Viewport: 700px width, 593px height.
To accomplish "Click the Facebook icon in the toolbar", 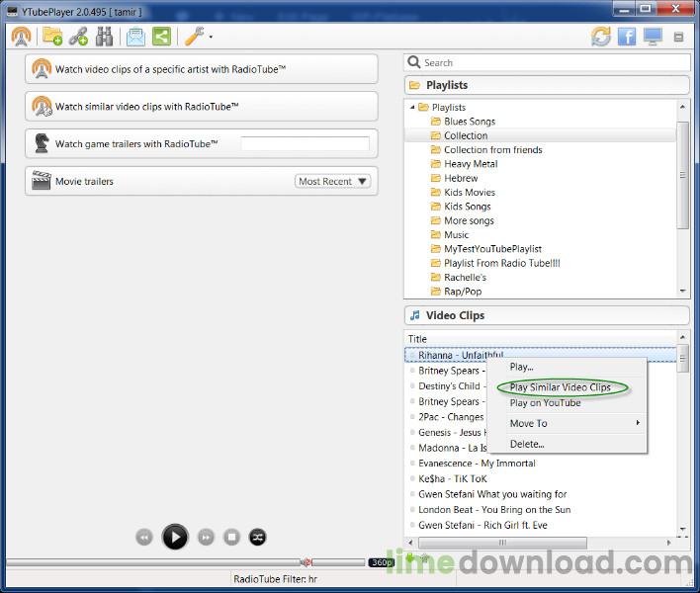I will point(627,37).
